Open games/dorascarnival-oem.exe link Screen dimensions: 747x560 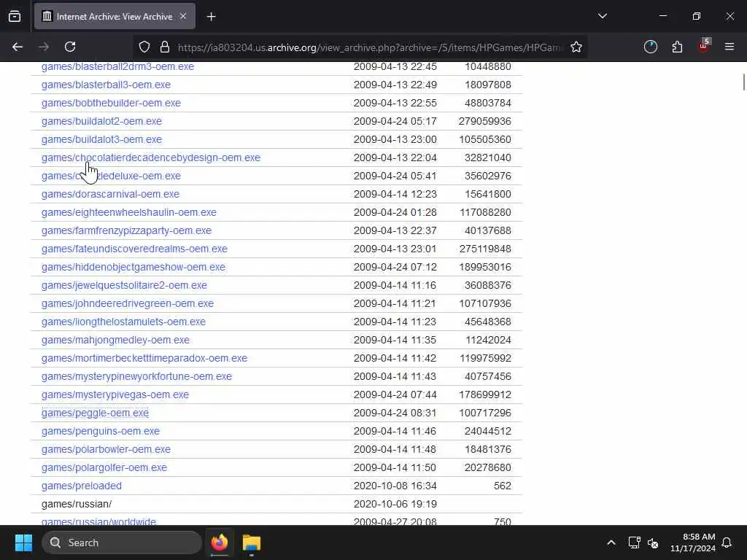pyautogui.click(x=111, y=194)
